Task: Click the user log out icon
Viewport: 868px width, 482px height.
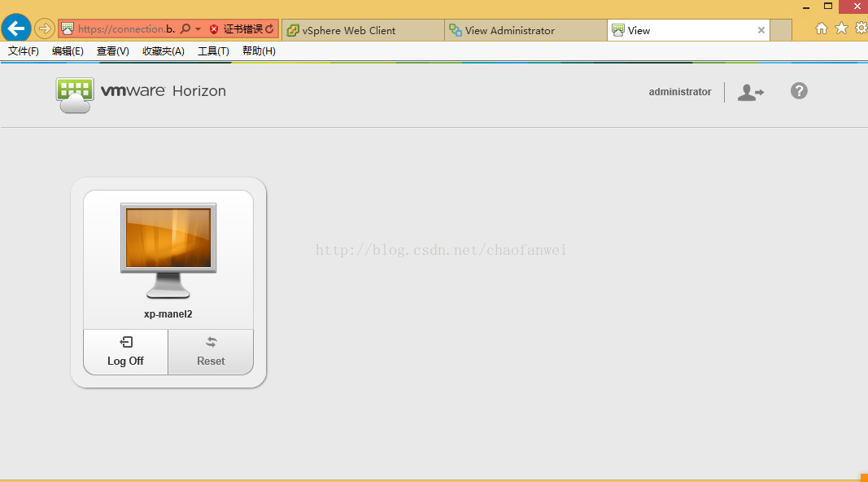Action: coord(750,93)
